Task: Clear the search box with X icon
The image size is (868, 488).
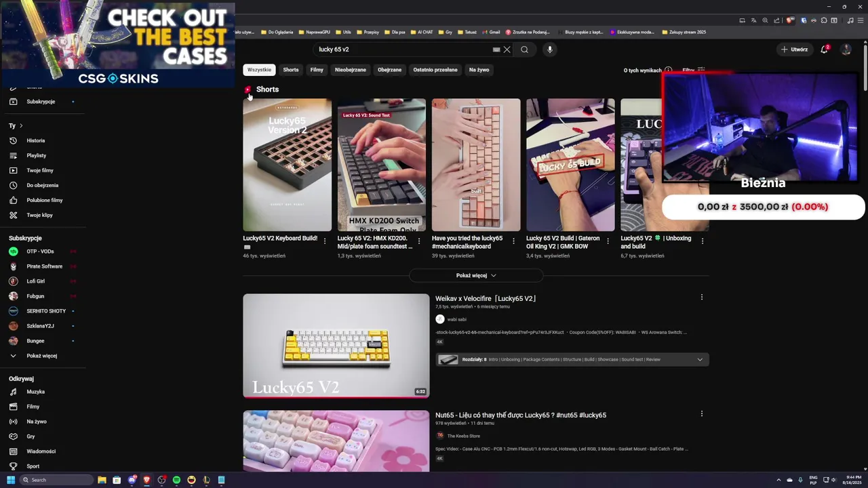Action: 507,49
